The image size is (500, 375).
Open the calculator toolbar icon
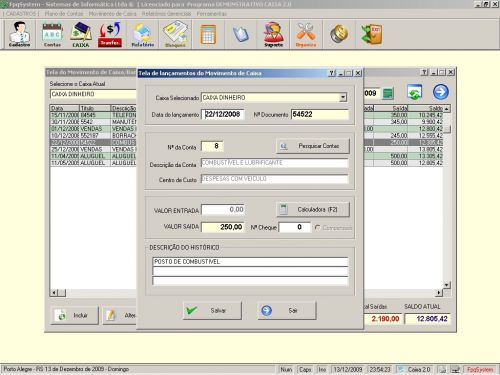coord(208,34)
